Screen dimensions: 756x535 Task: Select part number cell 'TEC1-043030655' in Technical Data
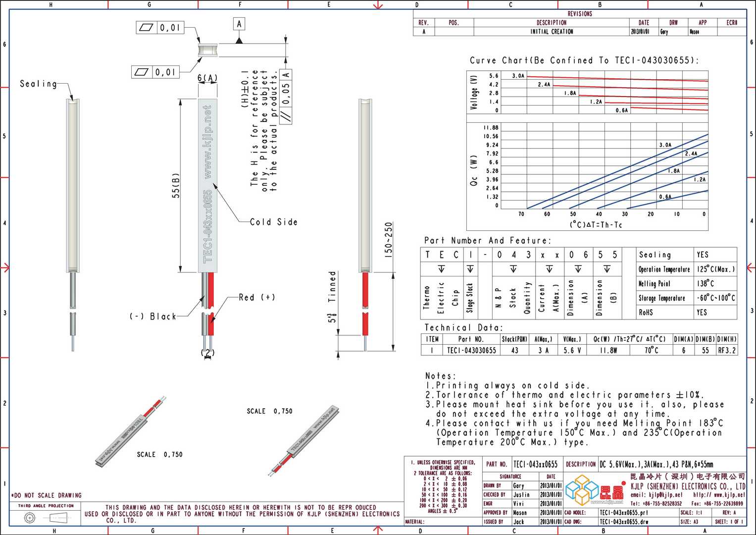coord(471,350)
